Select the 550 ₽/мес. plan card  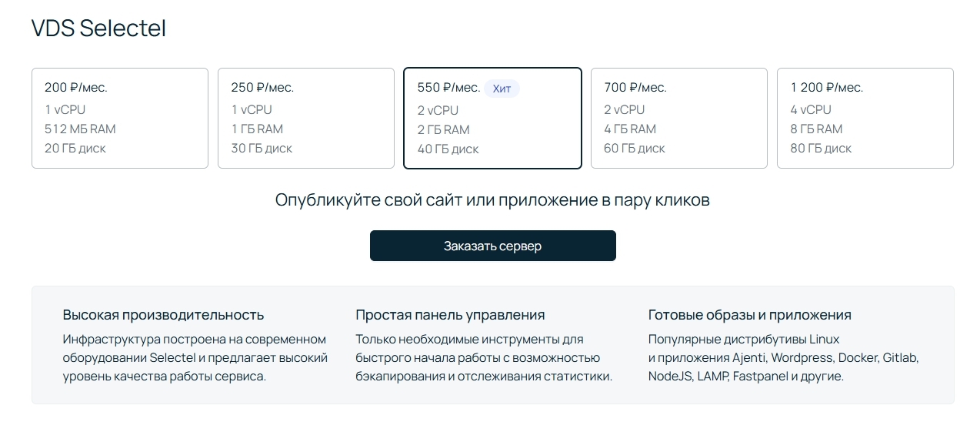point(492,118)
